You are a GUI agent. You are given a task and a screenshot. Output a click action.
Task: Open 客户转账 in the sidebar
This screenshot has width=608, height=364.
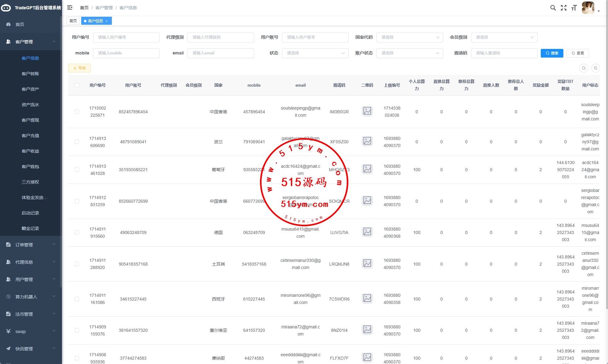pos(30,74)
